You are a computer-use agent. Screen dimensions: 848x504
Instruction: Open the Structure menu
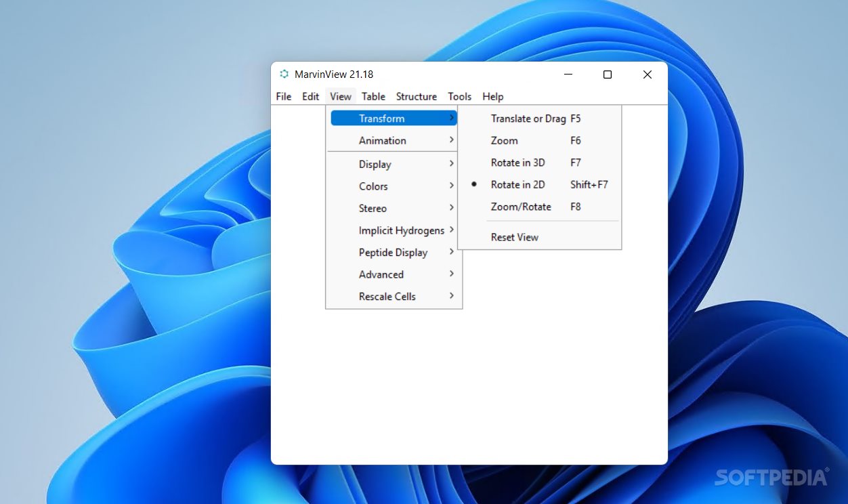417,96
